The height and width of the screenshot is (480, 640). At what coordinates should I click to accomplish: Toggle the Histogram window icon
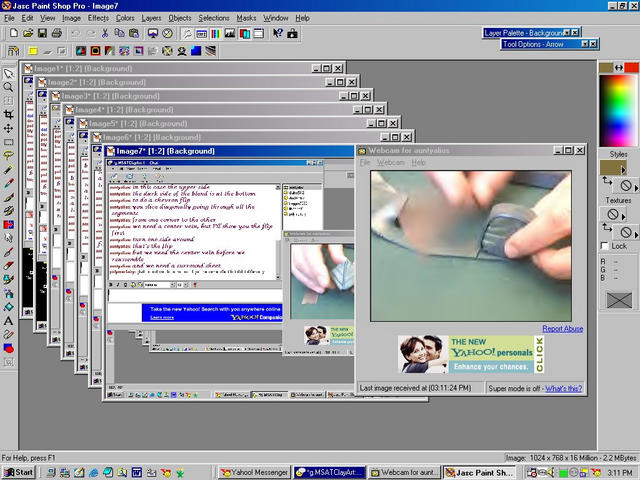click(230, 33)
